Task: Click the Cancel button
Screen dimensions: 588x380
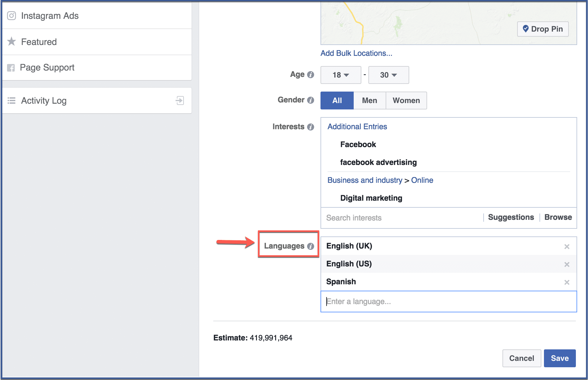Action: 522,358
